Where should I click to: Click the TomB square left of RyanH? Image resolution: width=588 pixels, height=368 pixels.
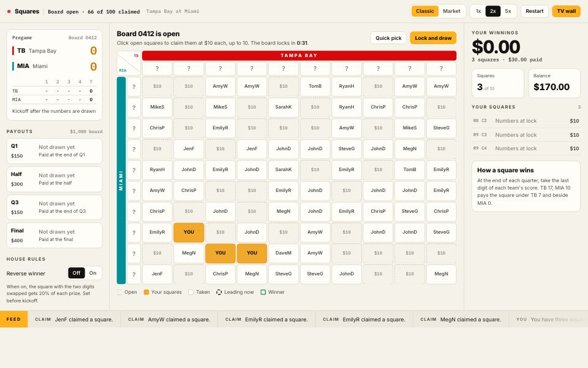(x=315, y=86)
